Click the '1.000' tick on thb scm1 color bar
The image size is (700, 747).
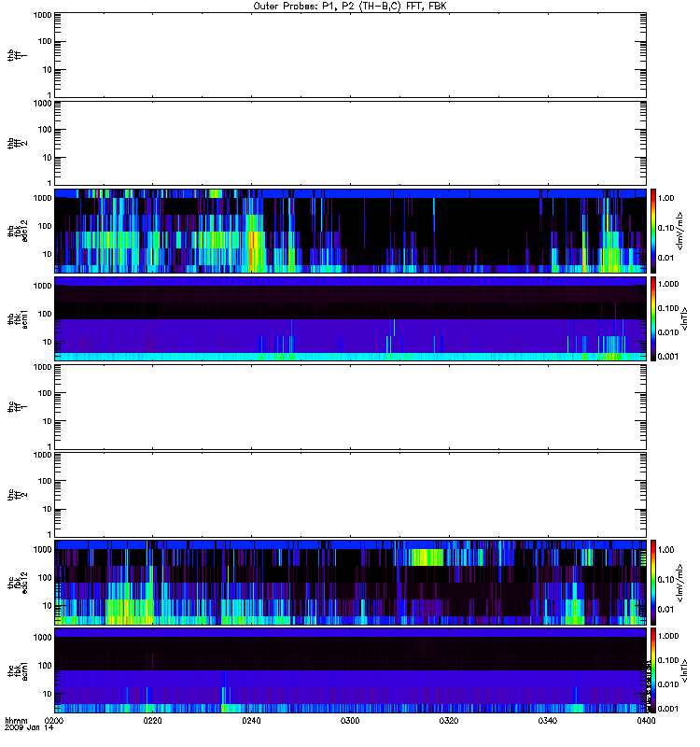(668, 284)
